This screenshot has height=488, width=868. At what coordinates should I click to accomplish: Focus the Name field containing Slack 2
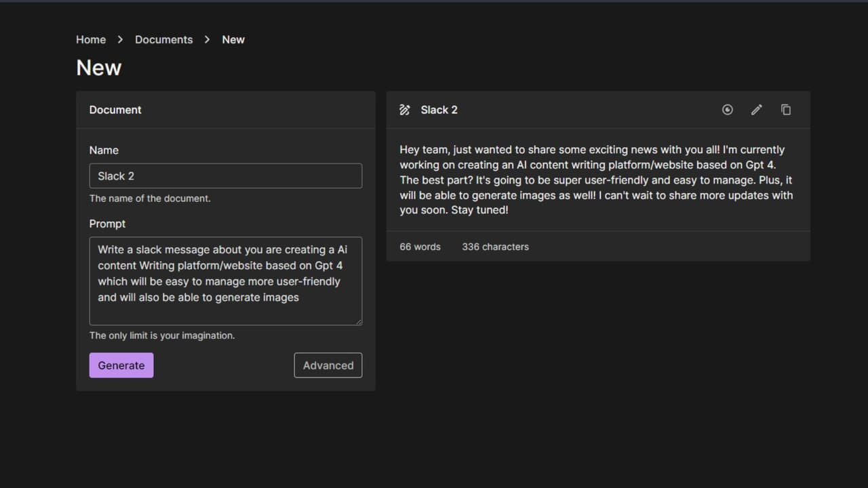pos(225,176)
